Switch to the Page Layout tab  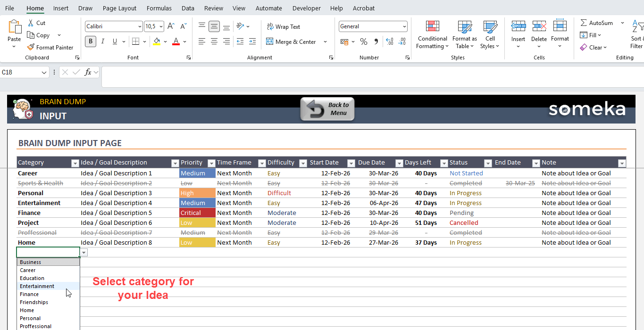tap(119, 8)
